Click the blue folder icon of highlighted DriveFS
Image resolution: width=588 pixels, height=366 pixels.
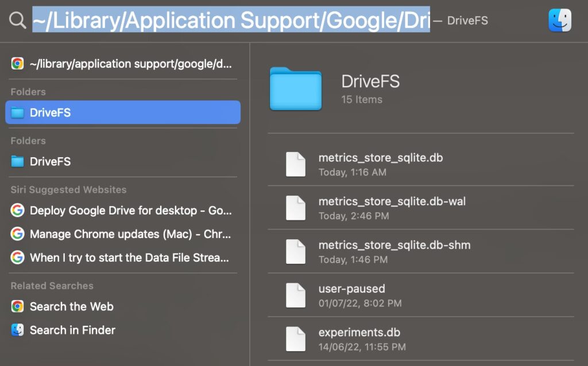tap(18, 112)
